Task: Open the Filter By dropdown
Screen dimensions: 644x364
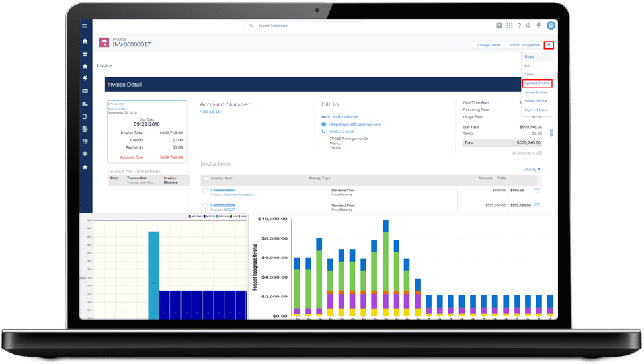Action: 532,170
